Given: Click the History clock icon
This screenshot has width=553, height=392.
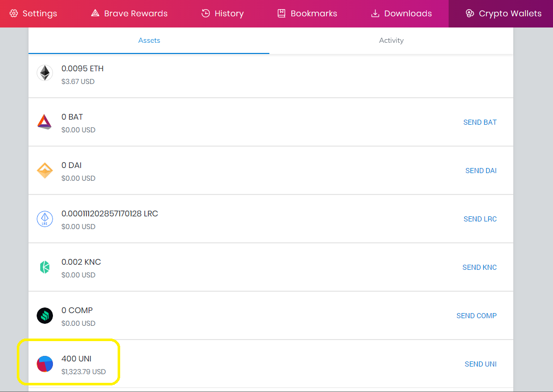Looking at the screenshot, I should coord(206,13).
